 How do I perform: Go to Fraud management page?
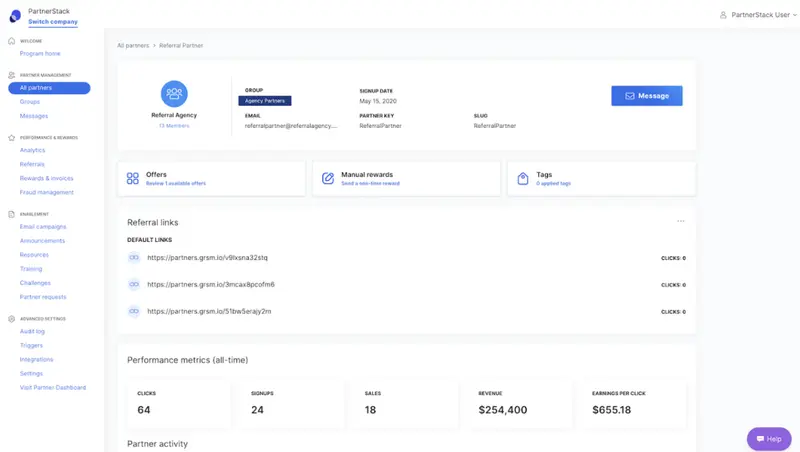pos(47,192)
